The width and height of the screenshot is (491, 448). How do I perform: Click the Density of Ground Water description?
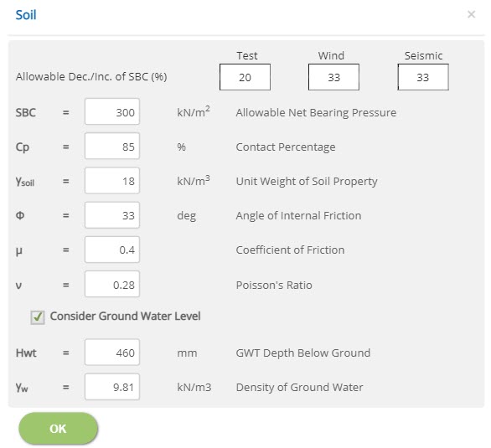click(x=299, y=388)
